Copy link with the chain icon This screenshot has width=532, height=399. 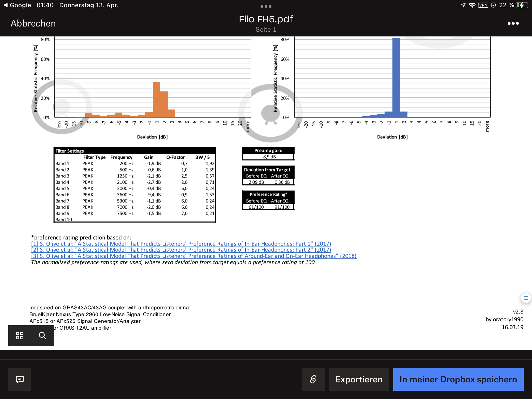313,379
